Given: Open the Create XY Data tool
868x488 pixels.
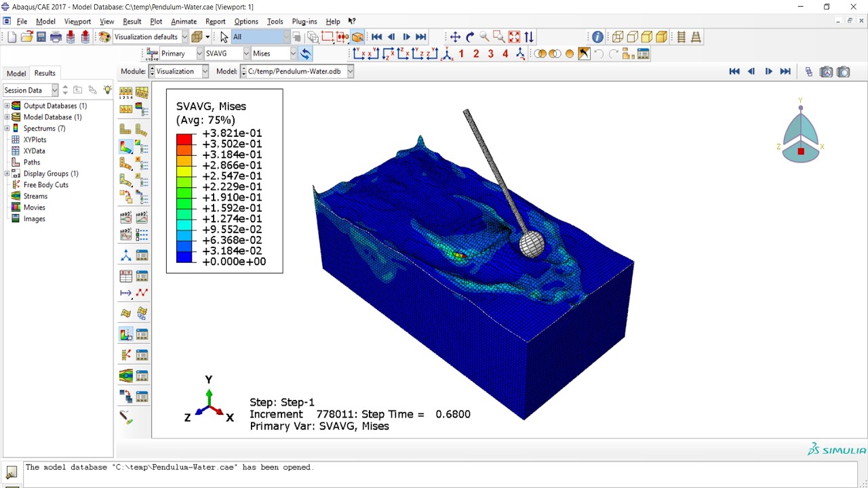Looking at the screenshot, I should coord(125,276).
